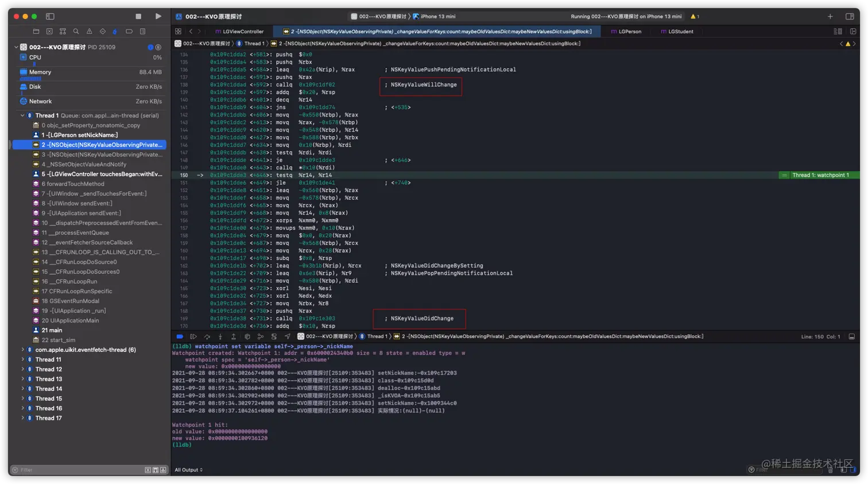Collapse the 002---KVO原理探讨 process row
Screen dimensions: 868x484
click(x=16, y=47)
